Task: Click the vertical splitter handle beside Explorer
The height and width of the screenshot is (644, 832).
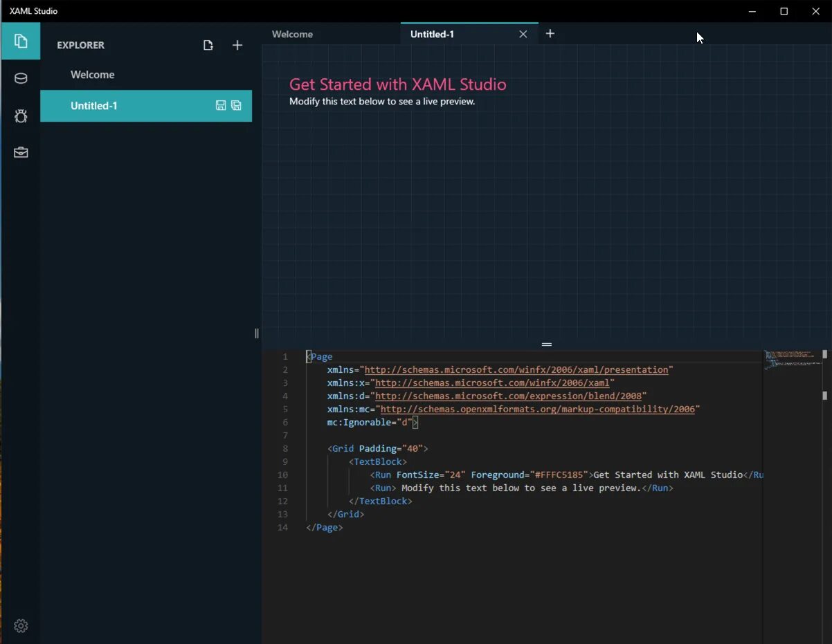Action: click(257, 333)
